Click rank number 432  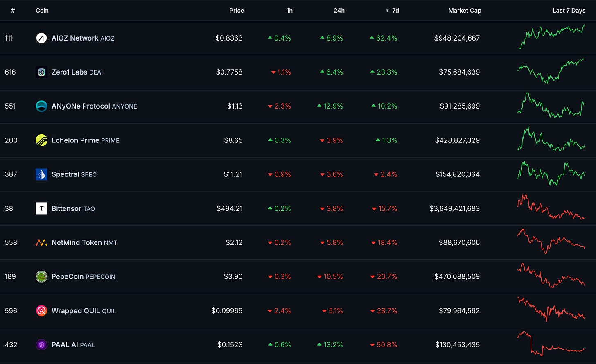click(x=11, y=345)
